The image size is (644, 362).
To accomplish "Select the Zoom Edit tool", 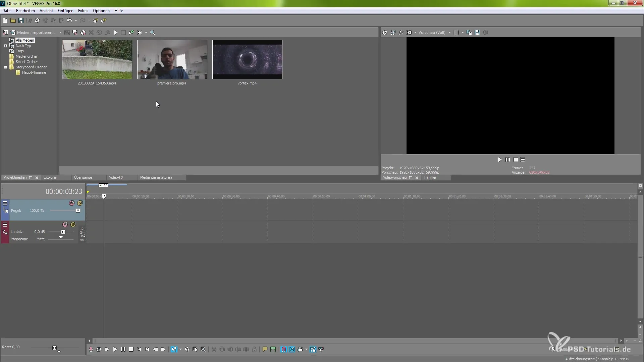I will [203, 349].
